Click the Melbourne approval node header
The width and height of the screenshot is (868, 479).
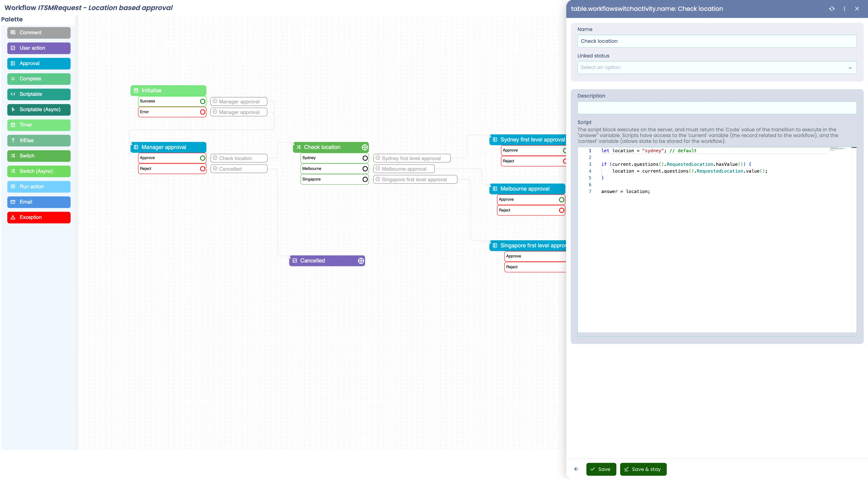click(527, 189)
